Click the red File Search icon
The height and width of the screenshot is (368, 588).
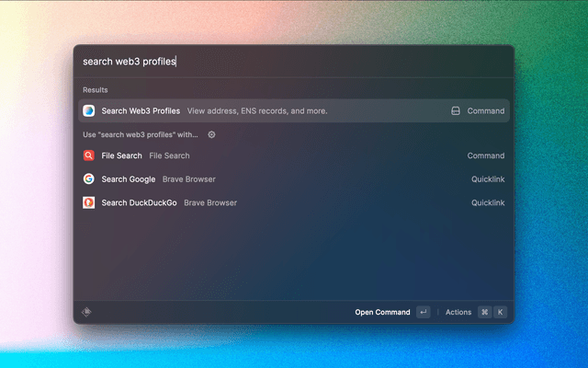[89, 156]
